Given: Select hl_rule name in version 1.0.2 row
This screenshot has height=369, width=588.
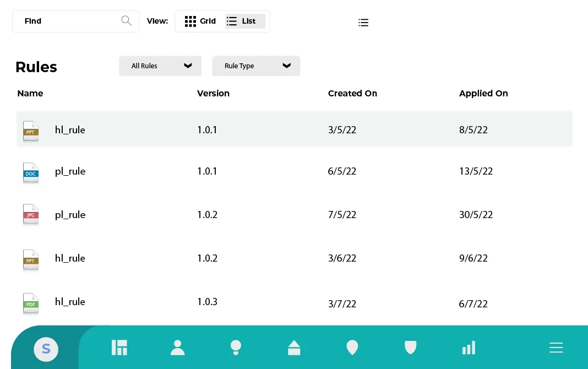Looking at the screenshot, I should [70, 258].
